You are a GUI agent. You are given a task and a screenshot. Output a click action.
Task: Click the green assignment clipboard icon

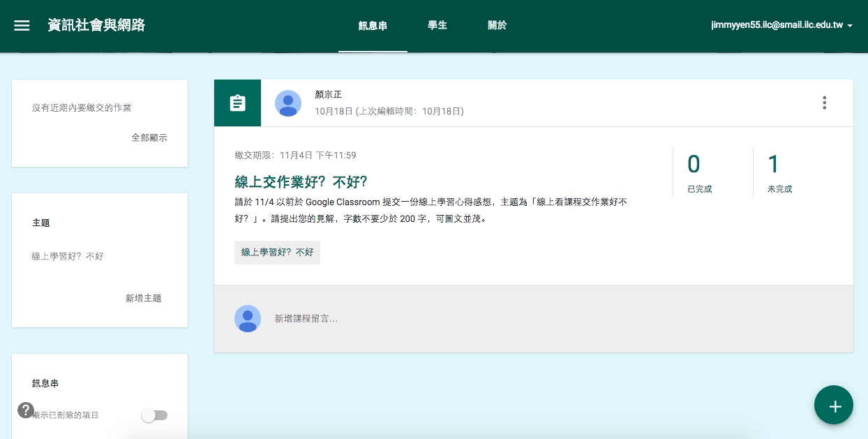(237, 102)
